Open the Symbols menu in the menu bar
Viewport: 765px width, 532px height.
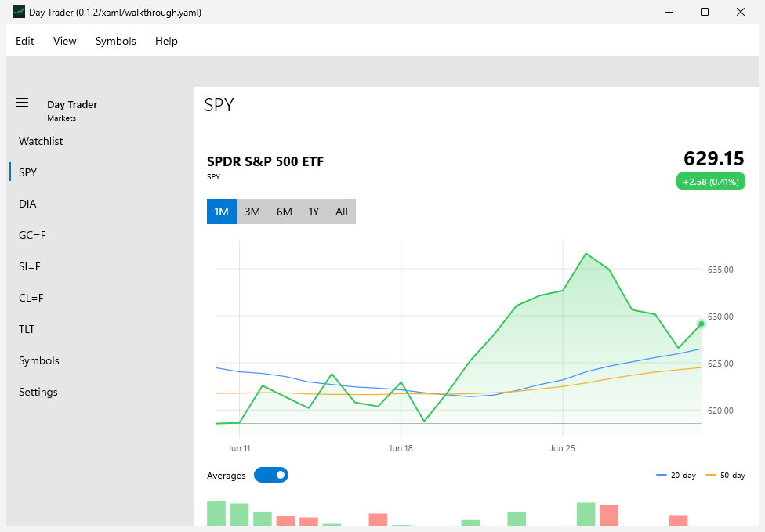click(x=116, y=41)
